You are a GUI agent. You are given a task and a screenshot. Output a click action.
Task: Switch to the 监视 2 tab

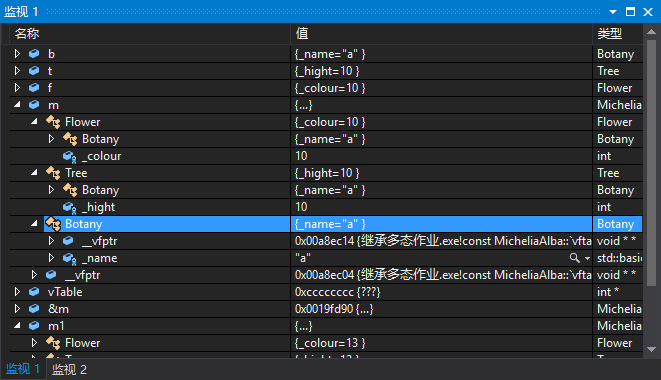click(x=69, y=369)
